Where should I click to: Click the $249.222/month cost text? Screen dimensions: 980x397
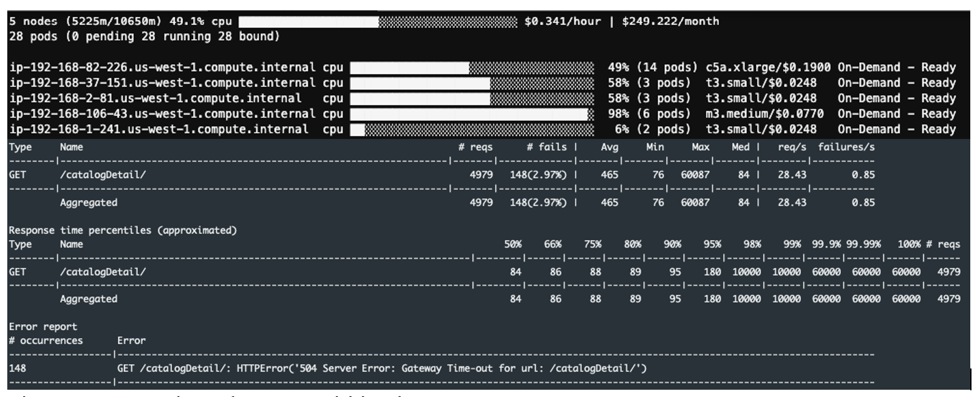click(670, 21)
